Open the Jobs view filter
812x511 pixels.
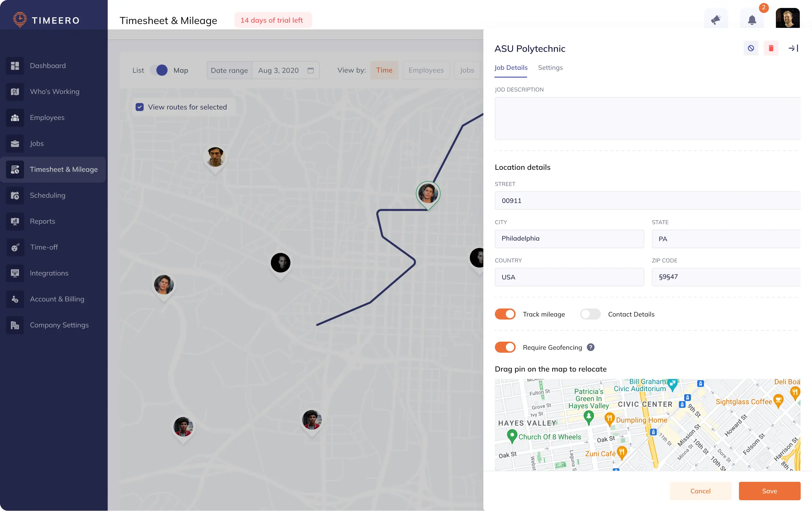[x=467, y=70]
